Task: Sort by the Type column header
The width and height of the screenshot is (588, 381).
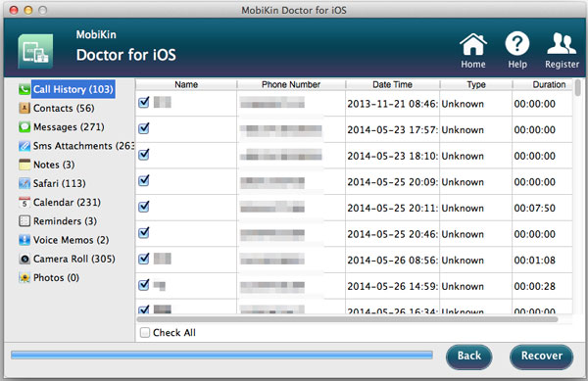Action: pyautogui.click(x=476, y=84)
